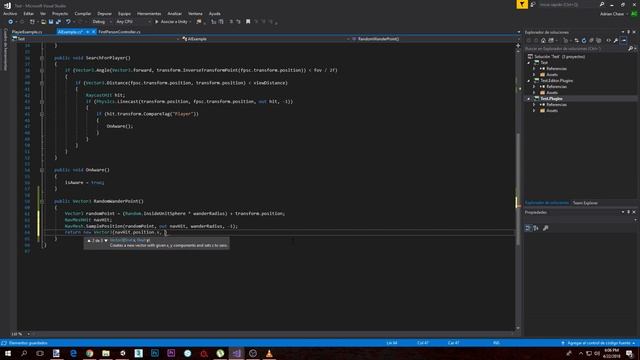Click the previous overload arrow in tooltip
Image resolution: width=640 pixels, height=360 pixels.
click(89, 240)
